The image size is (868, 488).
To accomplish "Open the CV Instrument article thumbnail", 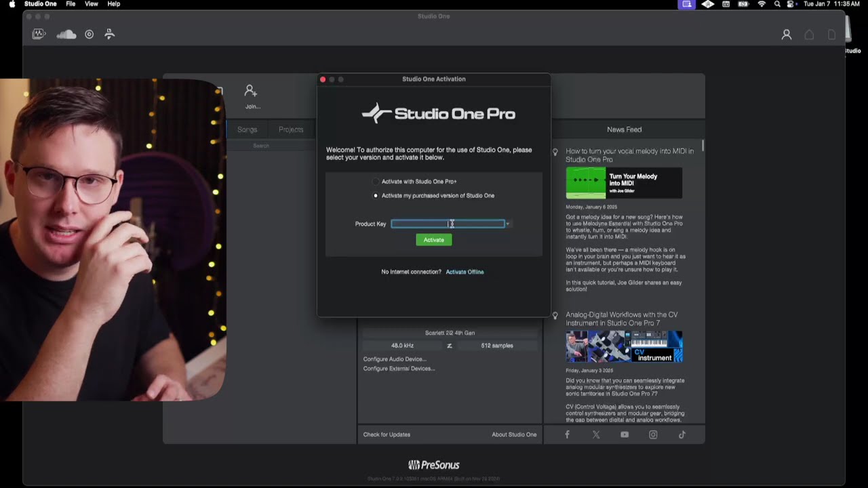I will [x=624, y=346].
